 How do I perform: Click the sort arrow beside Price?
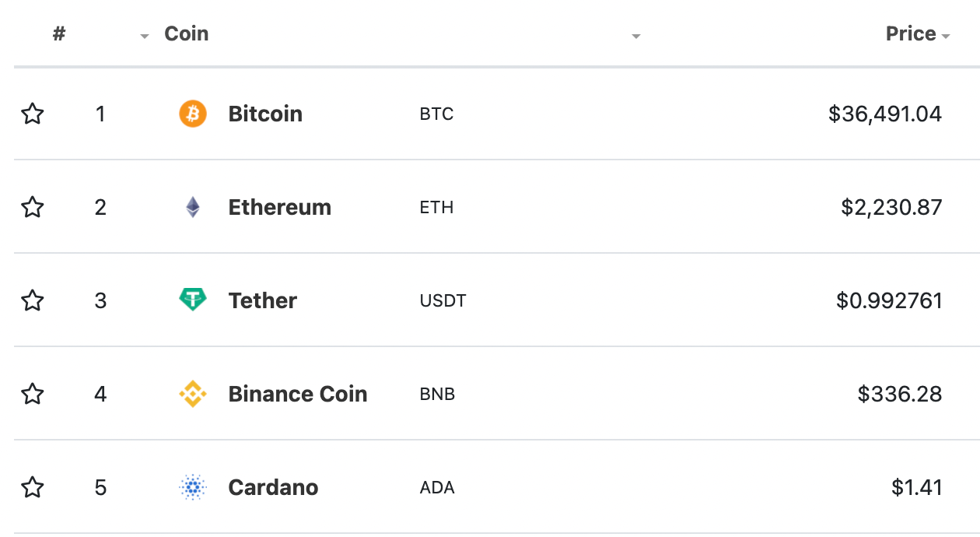pyautogui.click(x=945, y=37)
